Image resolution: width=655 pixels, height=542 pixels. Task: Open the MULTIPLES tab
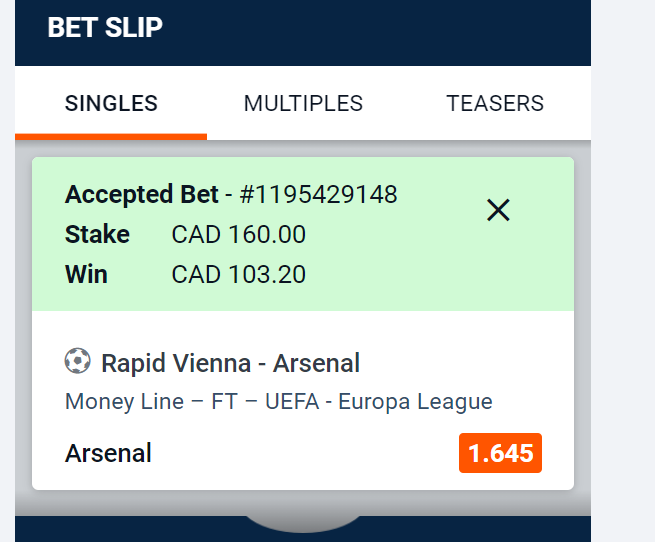click(303, 104)
